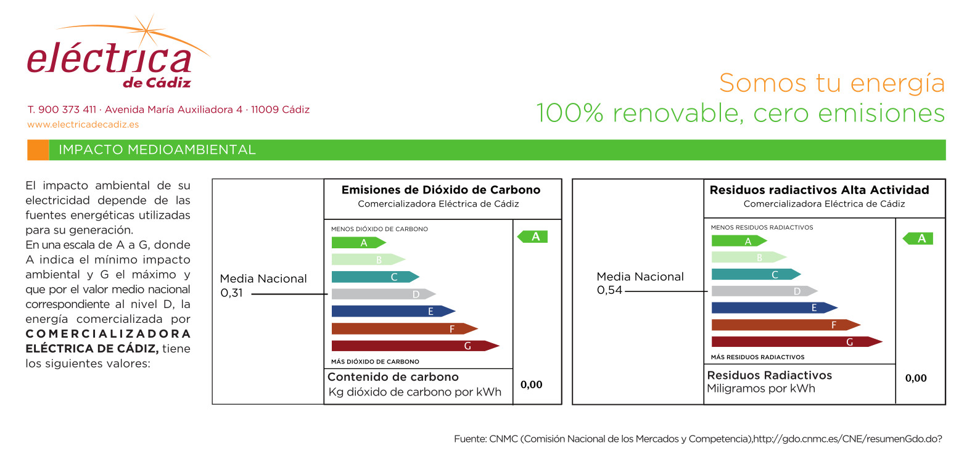Click 'Residuos radiactivos Alta Actividad' title
Image resolution: width=980 pixels, height=467 pixels.
tap(819, 190)
